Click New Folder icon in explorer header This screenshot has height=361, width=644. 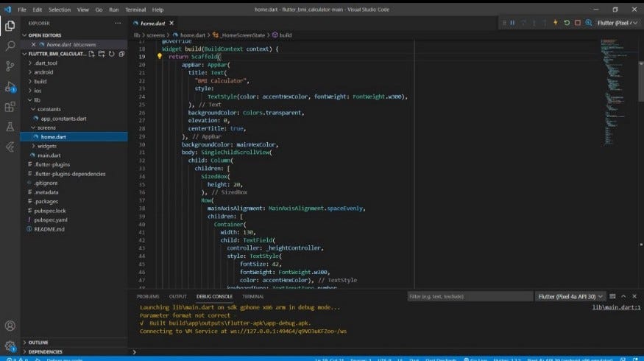click(102, 54)
